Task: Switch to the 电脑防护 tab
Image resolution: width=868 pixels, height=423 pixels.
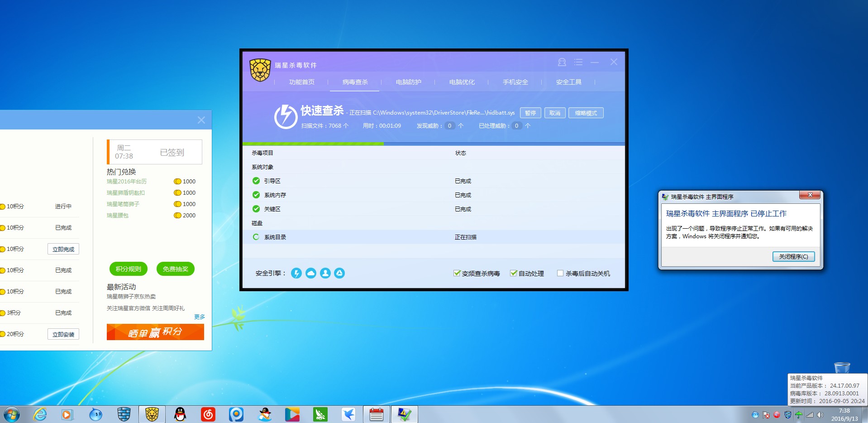Action: tap(409, 82)
